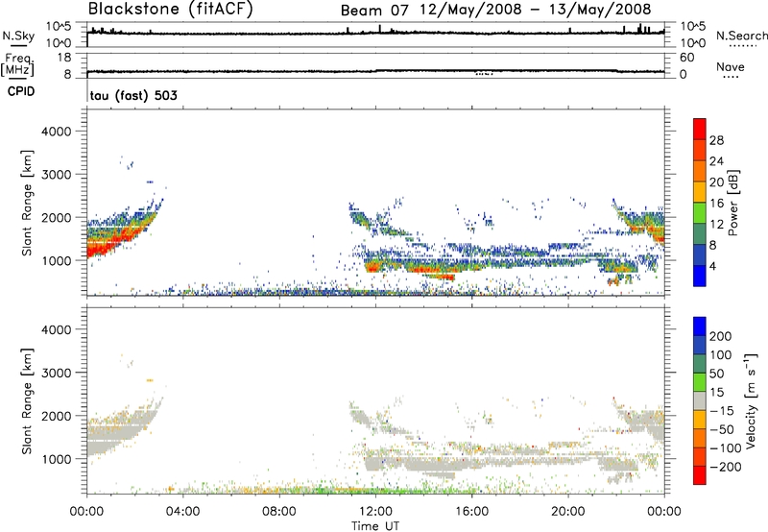Click the '3000' range tick on the velocity panel
The width and height of the screenshot is (768, 532).
[57, 373]
